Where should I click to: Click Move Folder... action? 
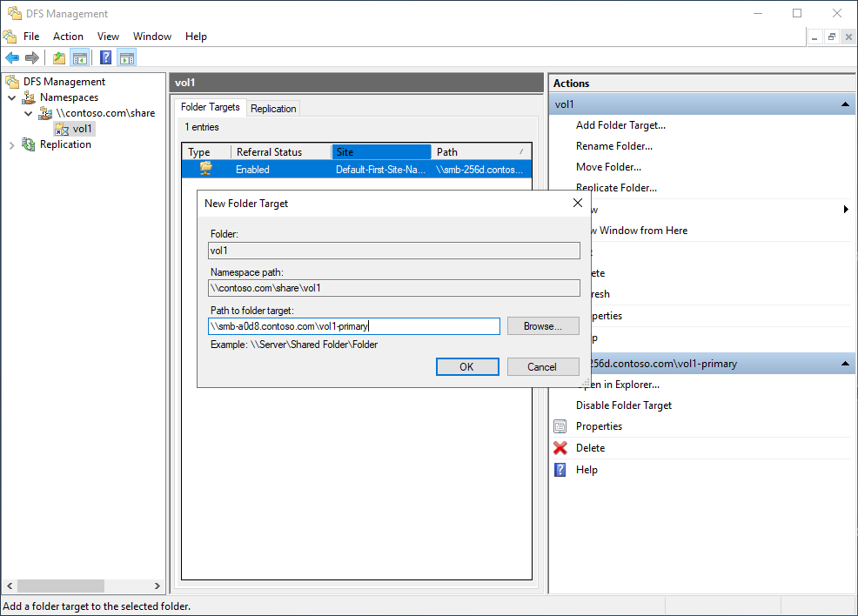(x=608, y=167)
